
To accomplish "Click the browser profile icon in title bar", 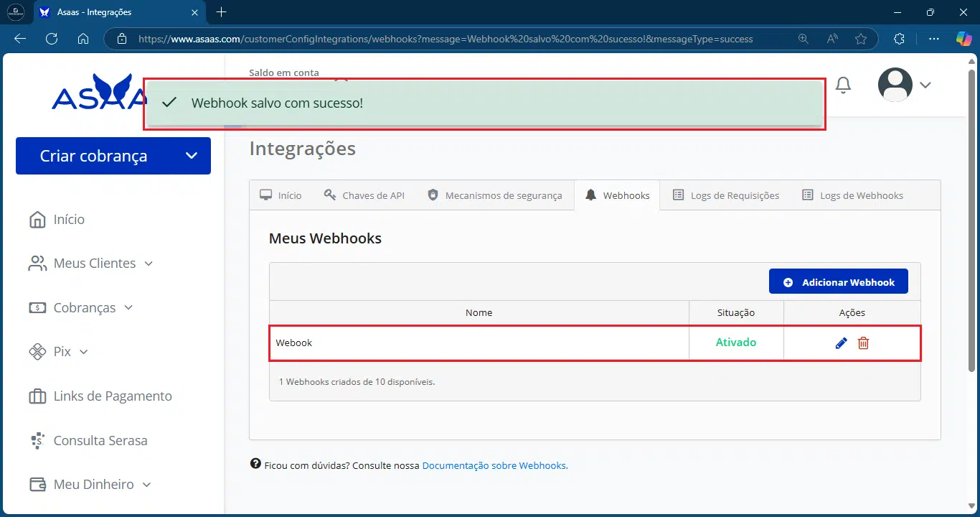I will (x=16, y=12).
